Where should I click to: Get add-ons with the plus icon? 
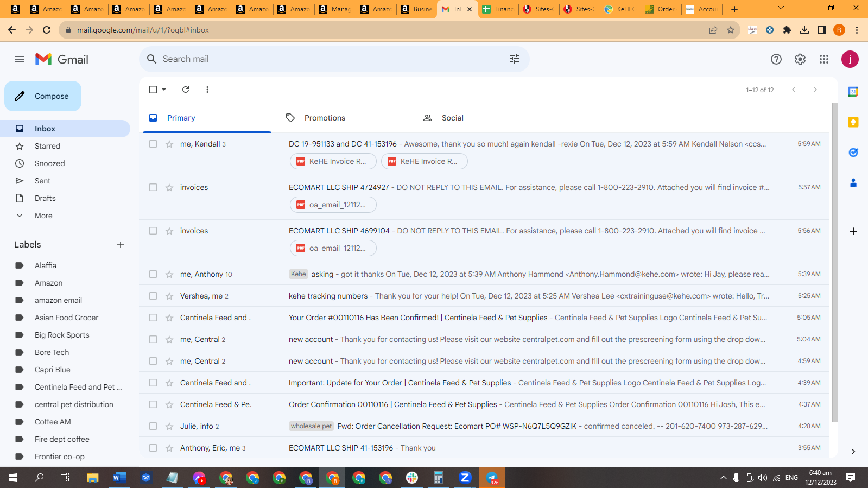(853, 231)
